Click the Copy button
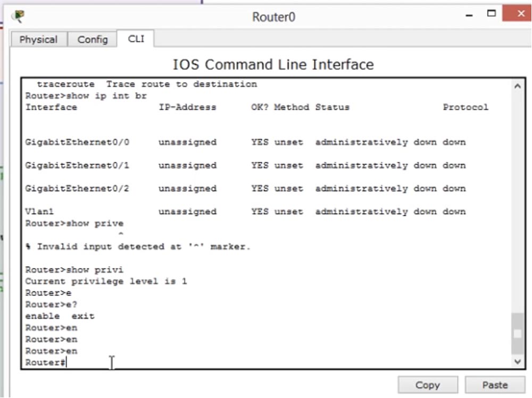Screen dimensions: 532x398 pos(428,385)
